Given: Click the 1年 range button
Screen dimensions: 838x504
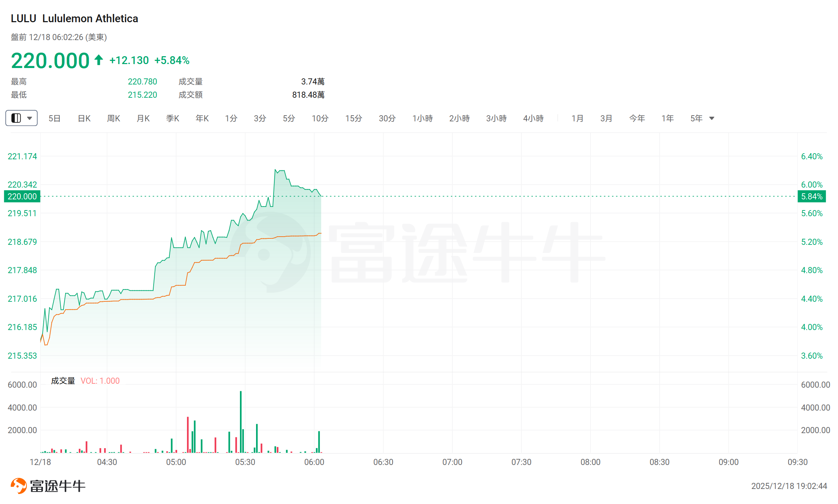Looking at the screenshot, I should (x=668, y=118).
